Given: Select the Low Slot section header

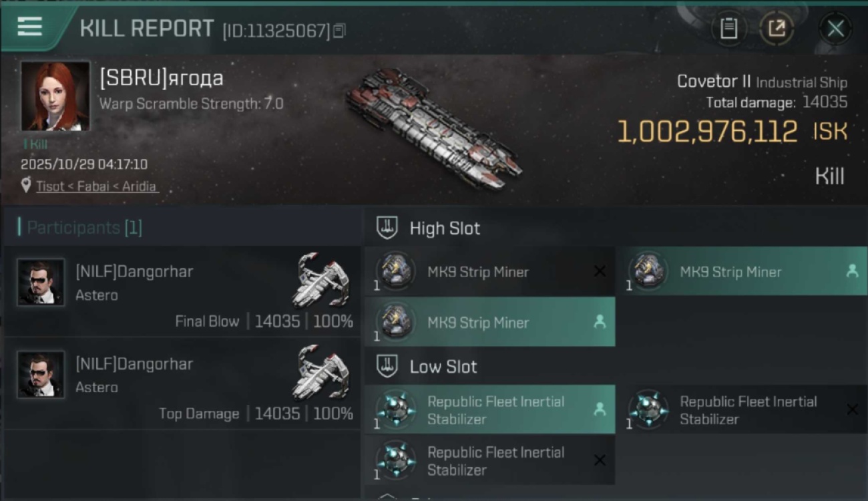Looking at the screenshot, I should coord(443,367).
